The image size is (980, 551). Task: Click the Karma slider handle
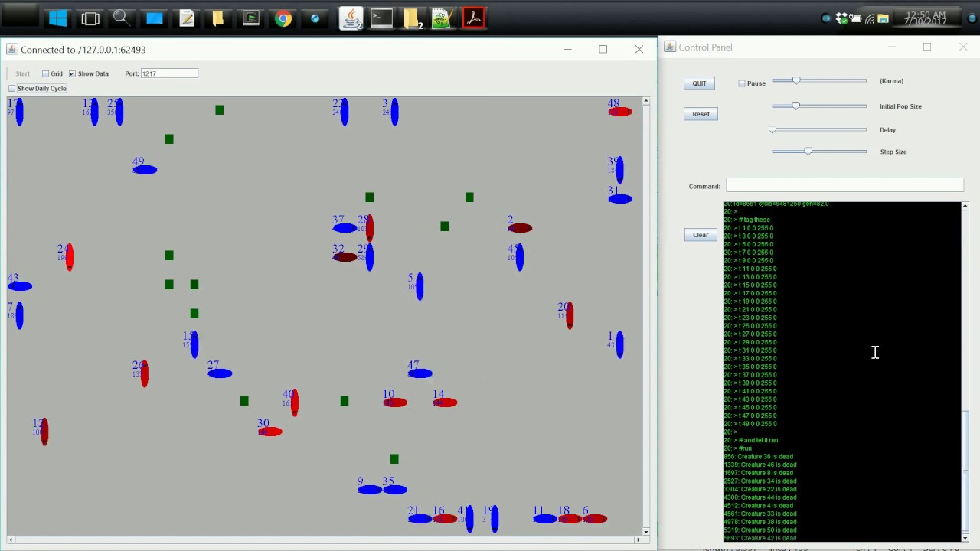tap(796, 80)
